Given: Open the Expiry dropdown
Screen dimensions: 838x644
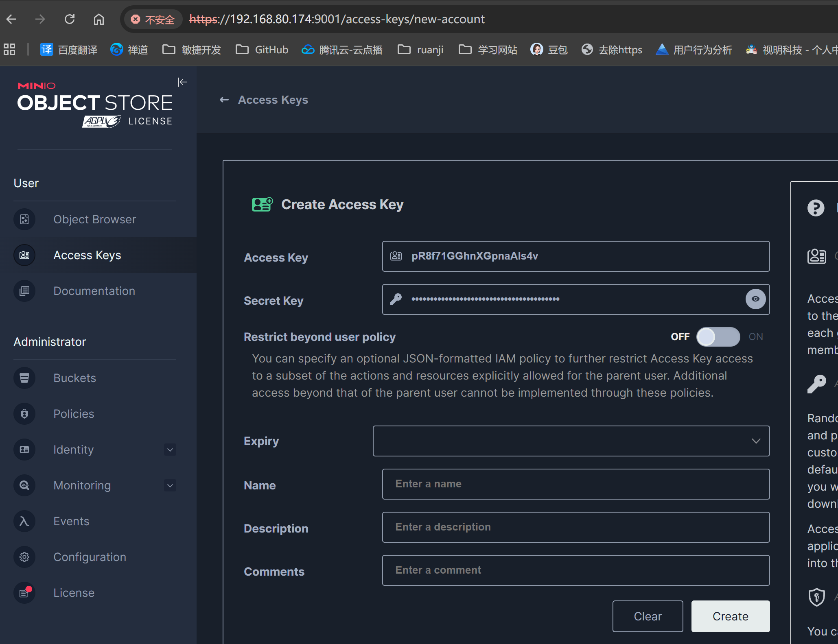Looking at the screenshot, I should click(571, 441).
